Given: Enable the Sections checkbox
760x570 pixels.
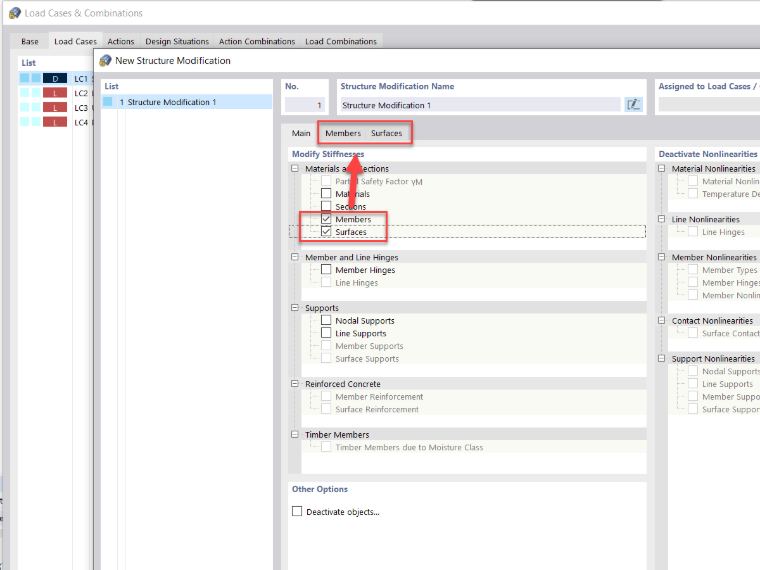Looking at the screenshot, I should [326, 206].
